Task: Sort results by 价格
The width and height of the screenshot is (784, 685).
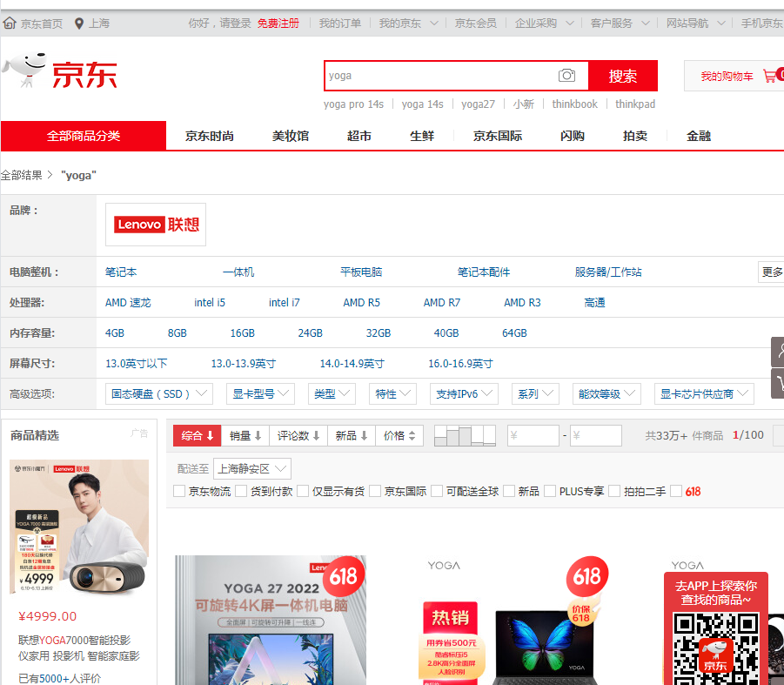Action: pyautogui.click(x=399, y=435)
